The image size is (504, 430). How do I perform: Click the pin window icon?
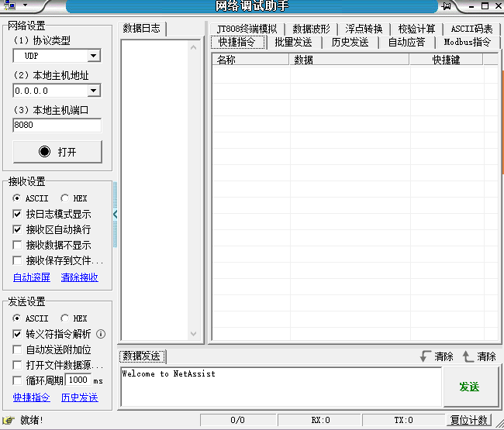coord(446,5)
